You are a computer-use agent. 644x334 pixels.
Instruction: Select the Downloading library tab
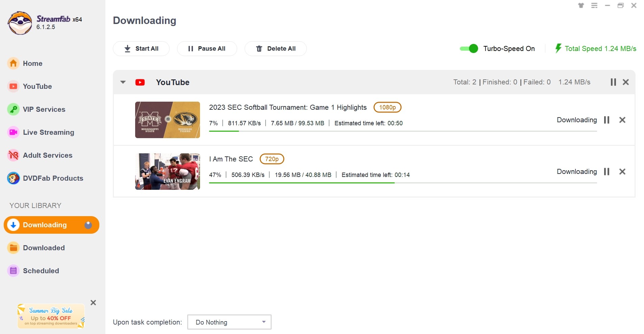(x=51, y=225)
